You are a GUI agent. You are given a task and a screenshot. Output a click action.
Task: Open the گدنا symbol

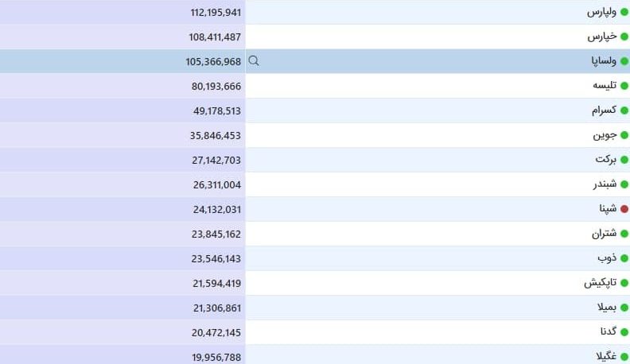click(x=607, y=332)
